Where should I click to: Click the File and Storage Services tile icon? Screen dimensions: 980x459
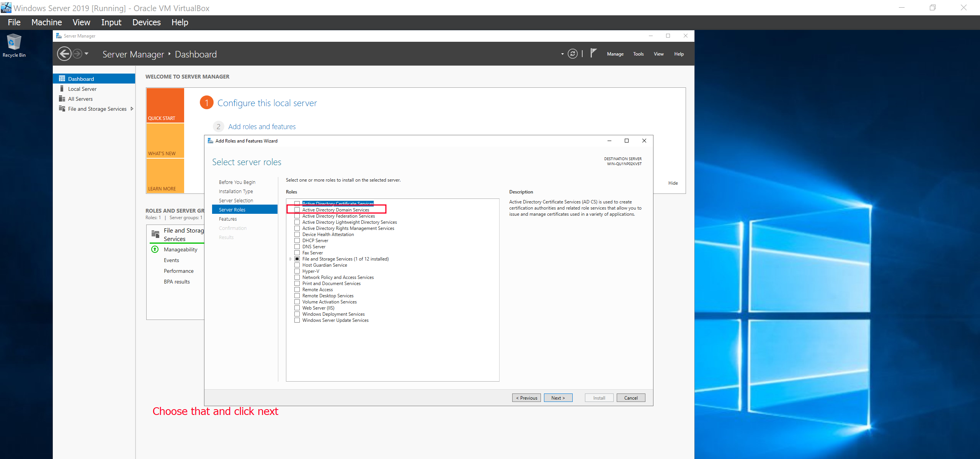(x=155, y=234)
